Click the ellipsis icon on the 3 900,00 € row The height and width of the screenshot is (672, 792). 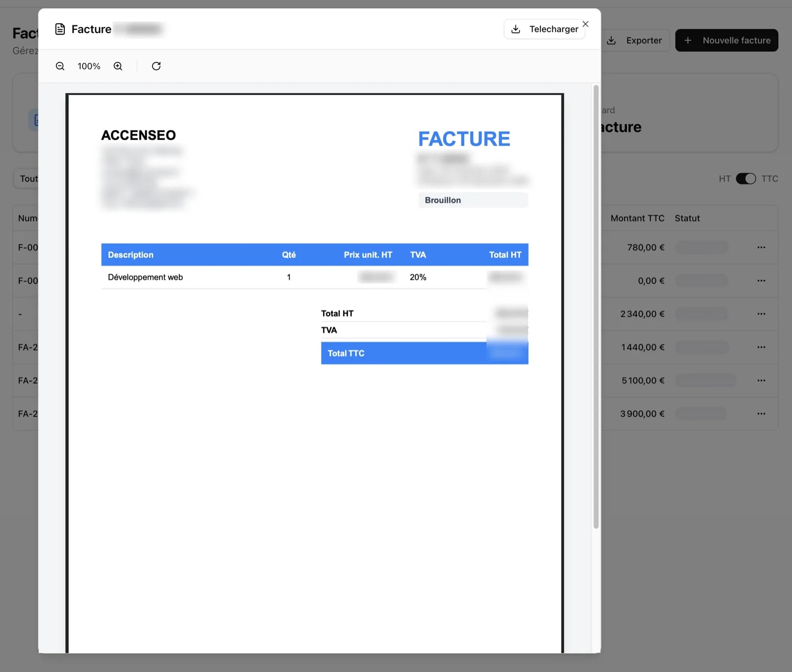pyautogui.click(x=761, y=414)
